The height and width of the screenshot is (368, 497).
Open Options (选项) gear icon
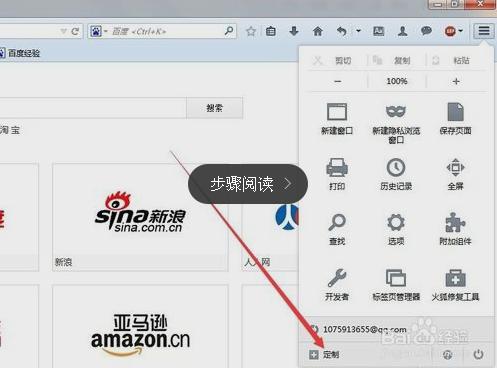396,222
